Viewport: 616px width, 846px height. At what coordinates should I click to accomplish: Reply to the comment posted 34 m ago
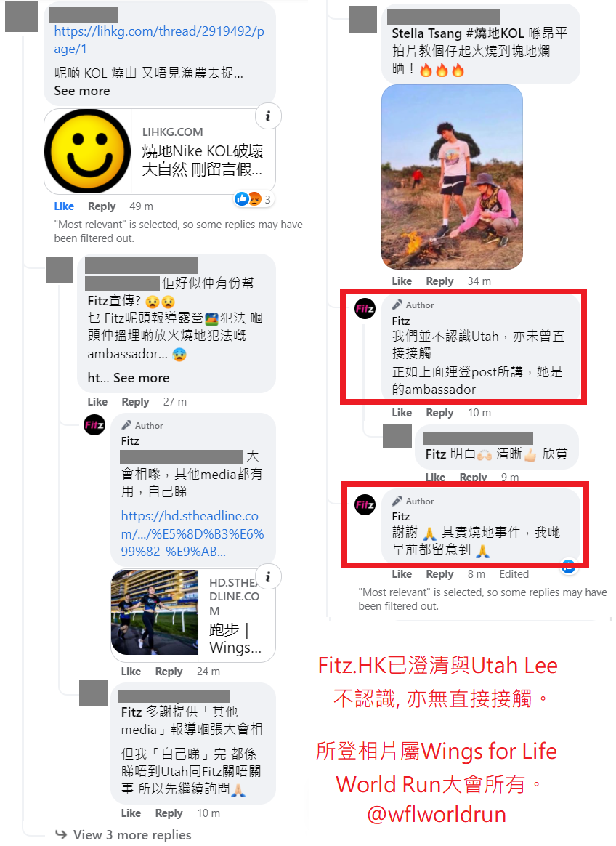(439, 281)
